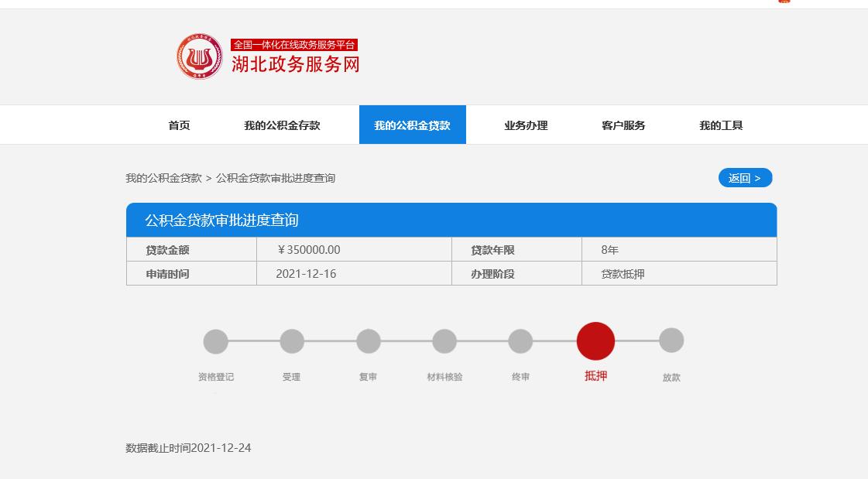868x479 pixels.
Task: Open the 我的工具 menu
Action: [721, 125]
